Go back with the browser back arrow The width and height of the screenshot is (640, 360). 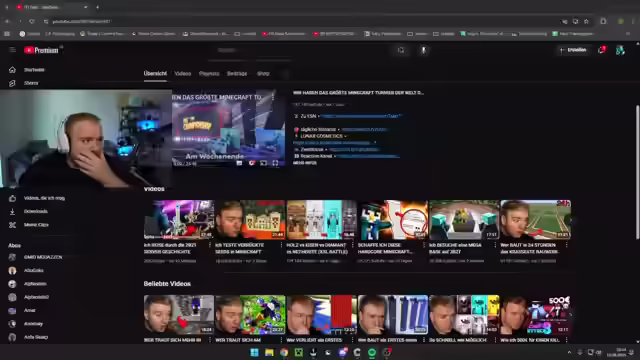pyautogui.click(x=7, y=21)
